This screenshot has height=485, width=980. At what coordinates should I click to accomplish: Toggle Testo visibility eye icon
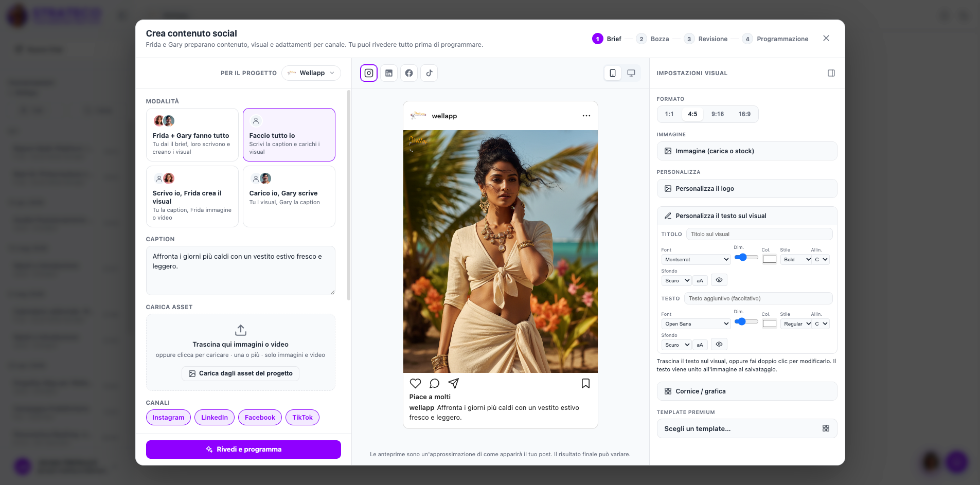[x=719, y=345]
